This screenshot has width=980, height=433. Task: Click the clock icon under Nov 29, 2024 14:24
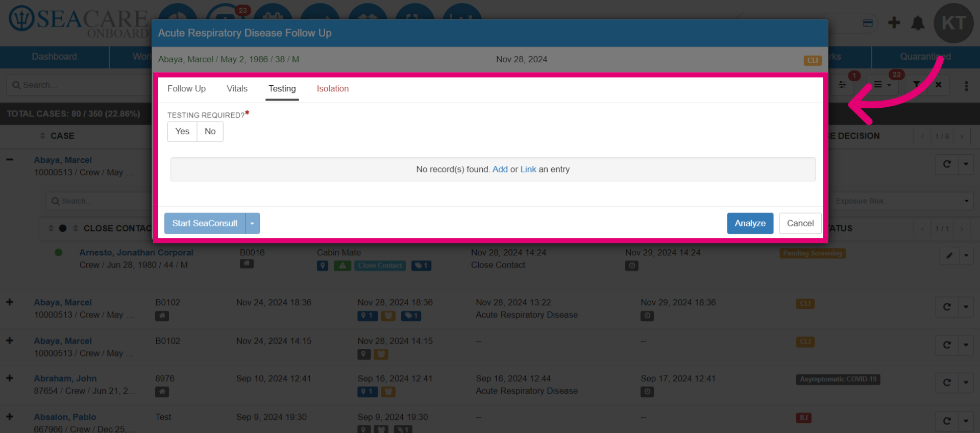click(632, 266)
